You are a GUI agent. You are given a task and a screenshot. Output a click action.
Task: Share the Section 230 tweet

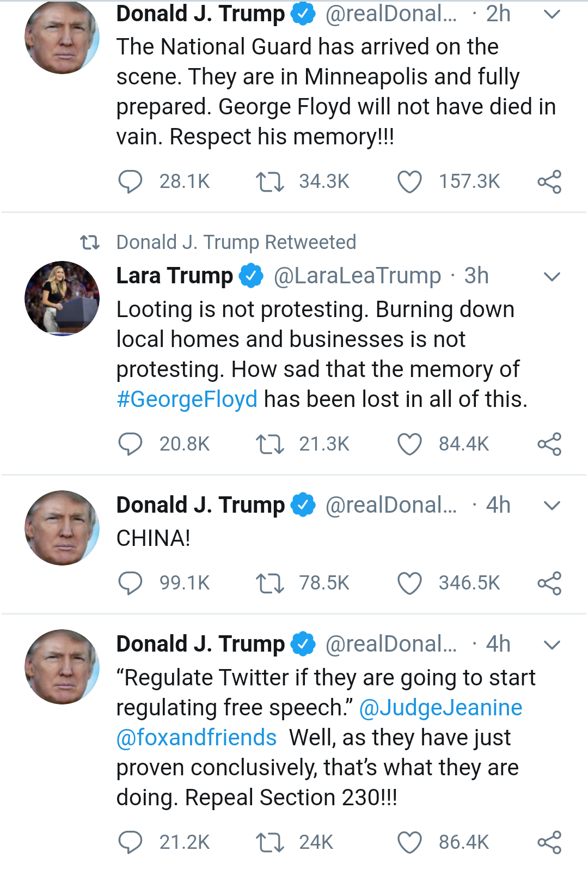(x=549, y=842)
